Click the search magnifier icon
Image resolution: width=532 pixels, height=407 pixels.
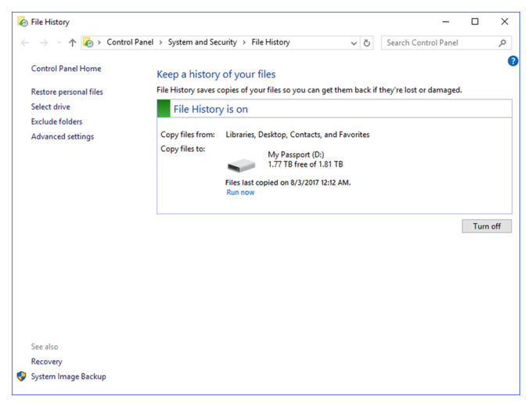tap(502, 43)
